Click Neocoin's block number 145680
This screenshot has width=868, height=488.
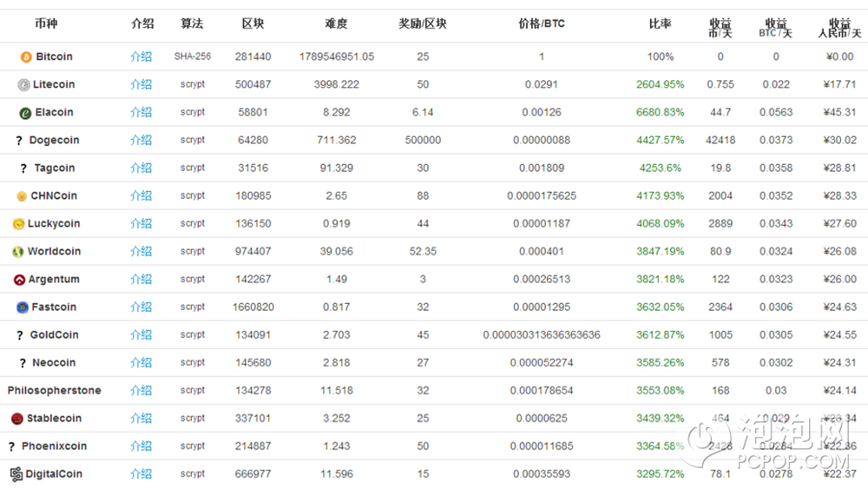(253, 363)
